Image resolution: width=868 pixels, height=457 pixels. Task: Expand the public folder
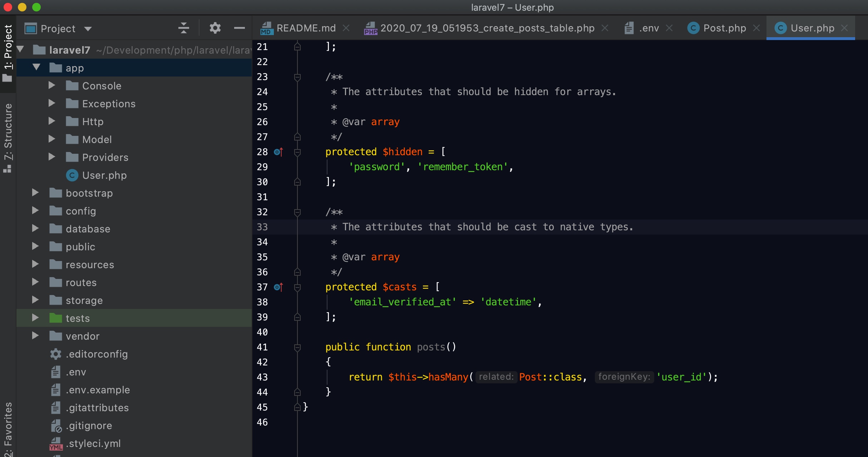(35, 246)
